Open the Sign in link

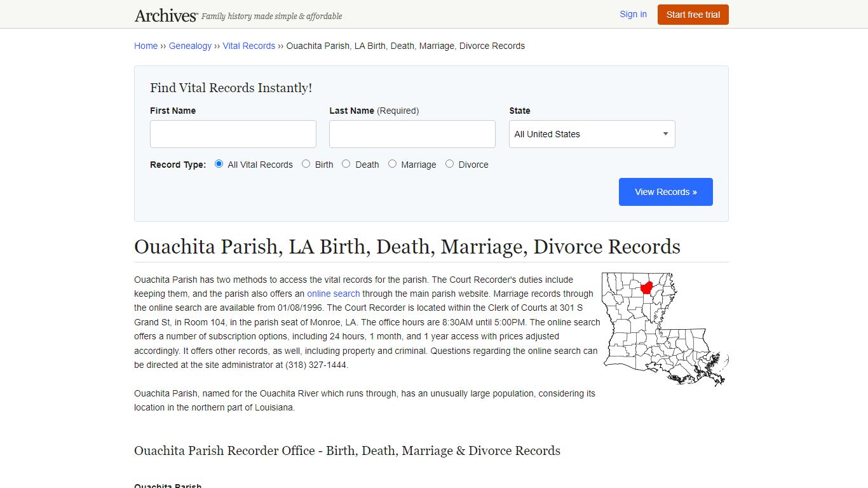tap(633, 14)
